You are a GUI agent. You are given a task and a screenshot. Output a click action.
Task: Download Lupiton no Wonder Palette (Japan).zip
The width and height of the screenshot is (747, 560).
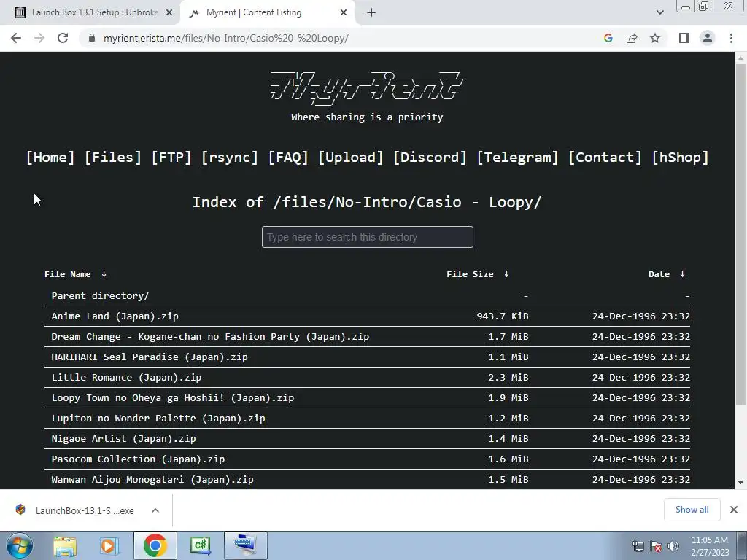158,419
